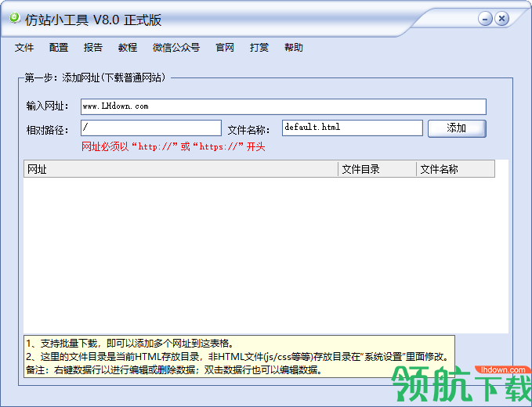
Task: Close the 仿站小工具 window
Action: click(501, 19)
